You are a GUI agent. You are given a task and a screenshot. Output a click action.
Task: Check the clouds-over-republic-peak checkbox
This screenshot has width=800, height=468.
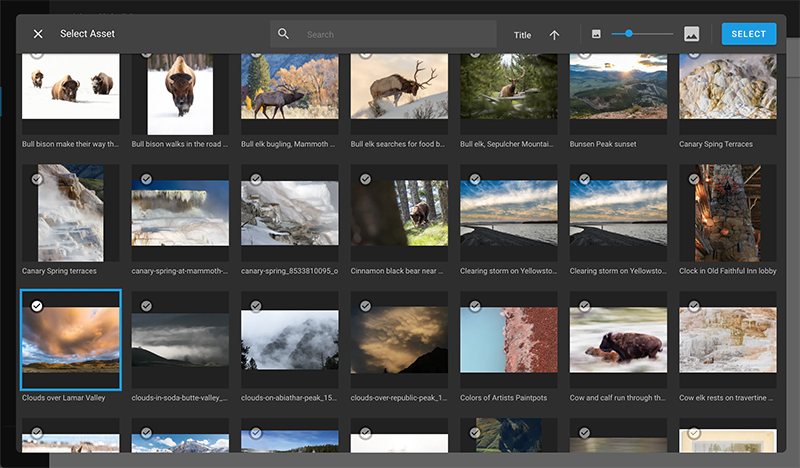coord(365,306)
